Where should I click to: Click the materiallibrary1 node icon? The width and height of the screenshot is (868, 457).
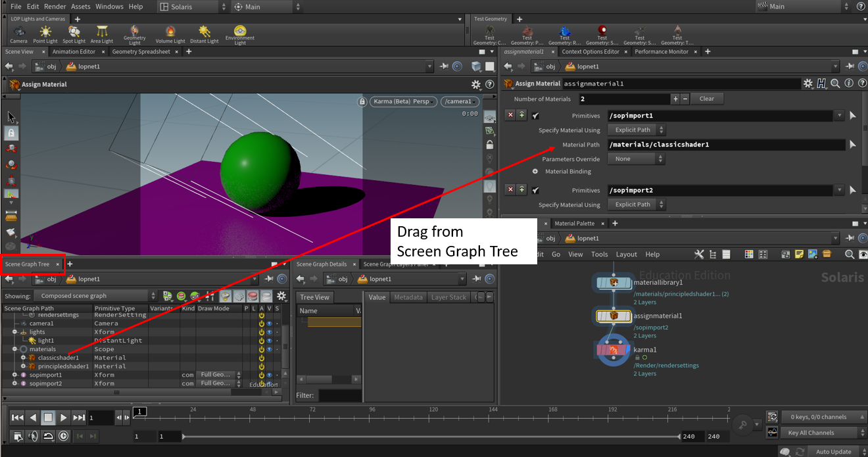coord(613,283)
